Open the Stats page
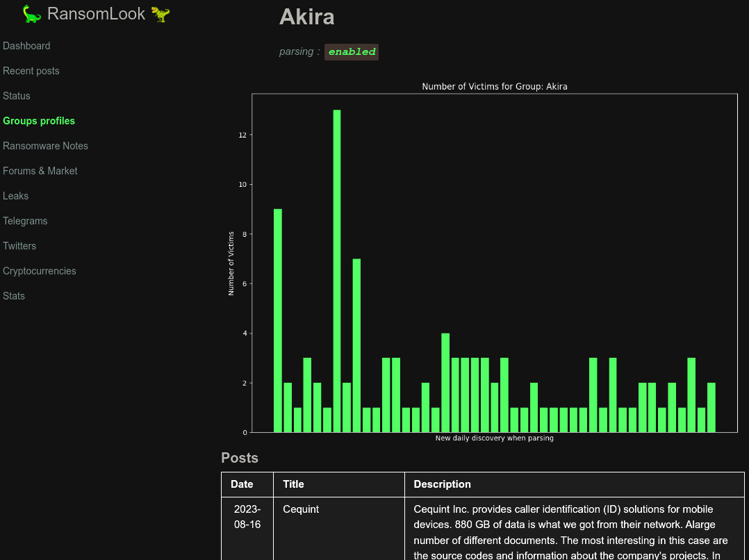Image resolution: width=749 pixels, height=560 pixels. pyautogui.click(x=14, y=296)
